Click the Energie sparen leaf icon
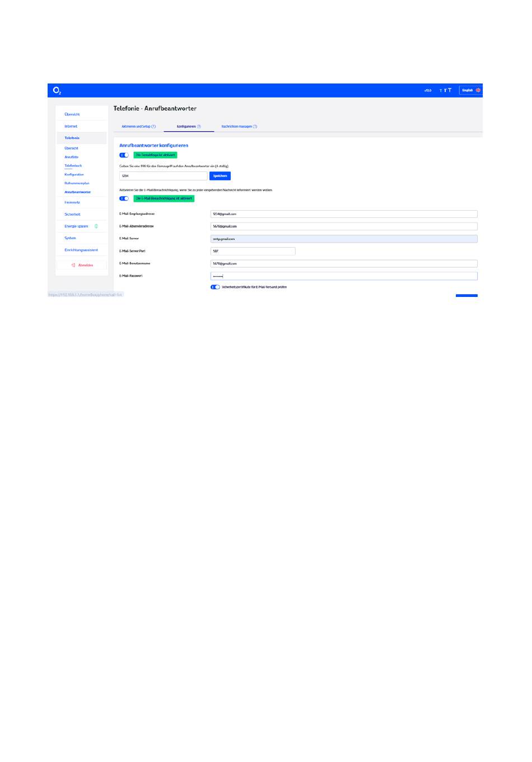This screenshot has width=532, height=762. point(96,226)
